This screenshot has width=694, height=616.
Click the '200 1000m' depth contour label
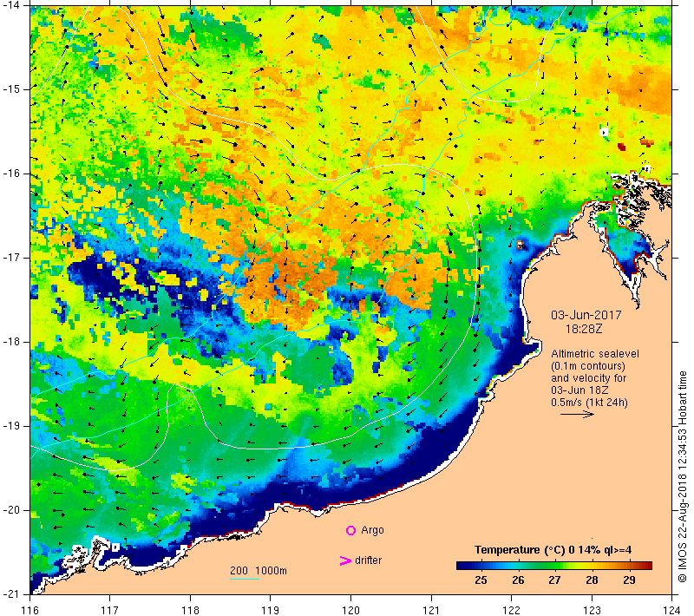[259, 571]
